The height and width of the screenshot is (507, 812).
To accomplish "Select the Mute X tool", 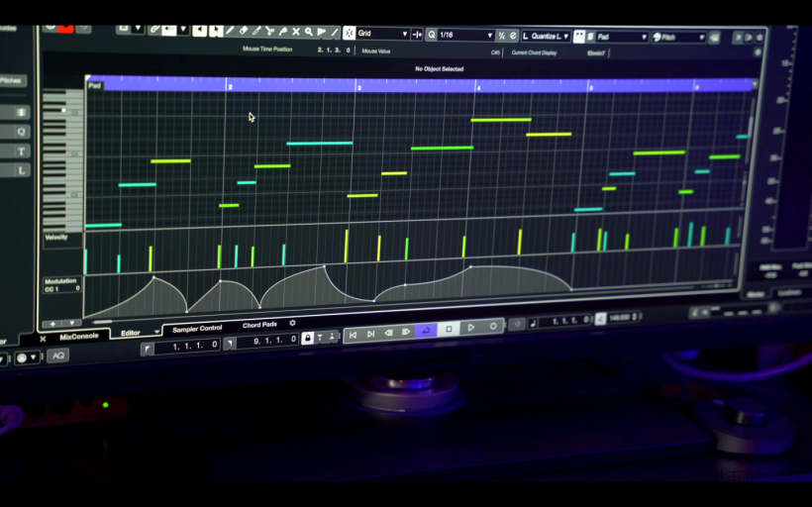I will [x=296, y=32].
